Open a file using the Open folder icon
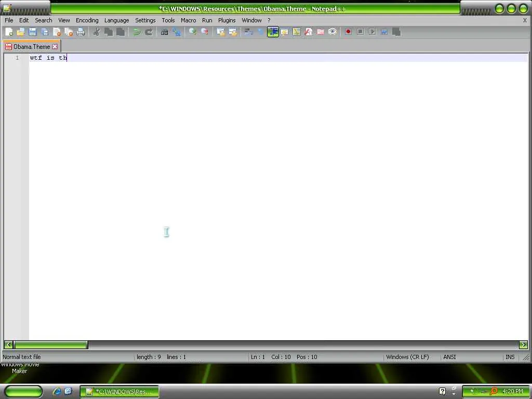Image resolution: width=532 pixels, height=399 pixels. [21, 32]
